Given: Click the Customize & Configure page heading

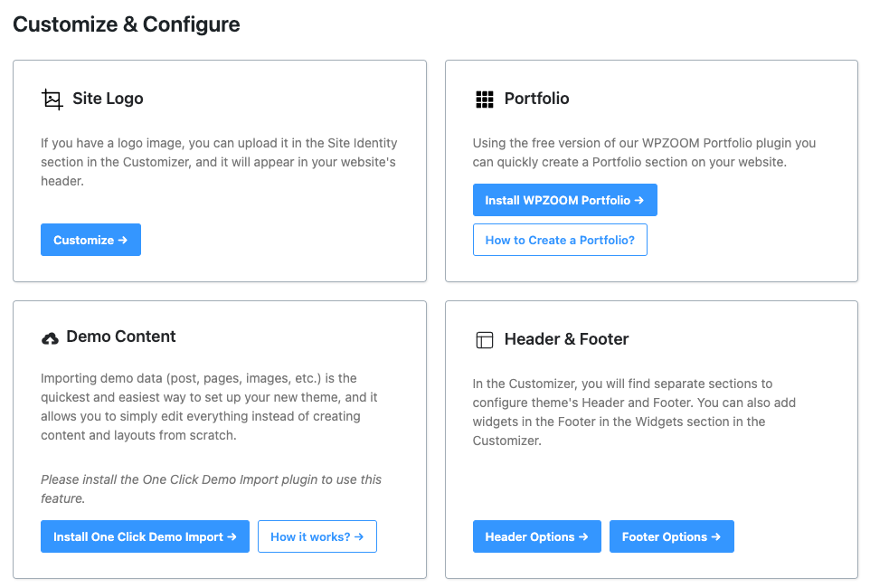Looking at the screenshot, I should 127,24.
